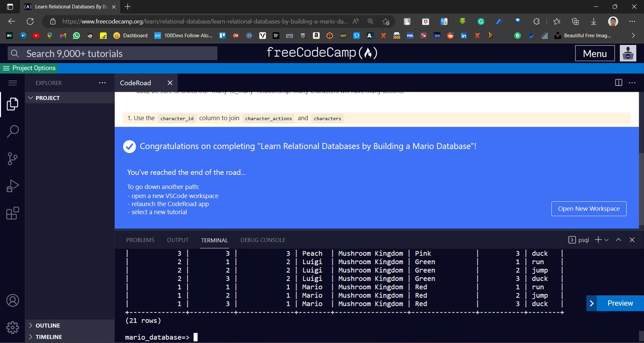Expand the OUTLINE section
Image resolution: width=644 pixels, height=343 pixels.
click(x=70, y=326)
